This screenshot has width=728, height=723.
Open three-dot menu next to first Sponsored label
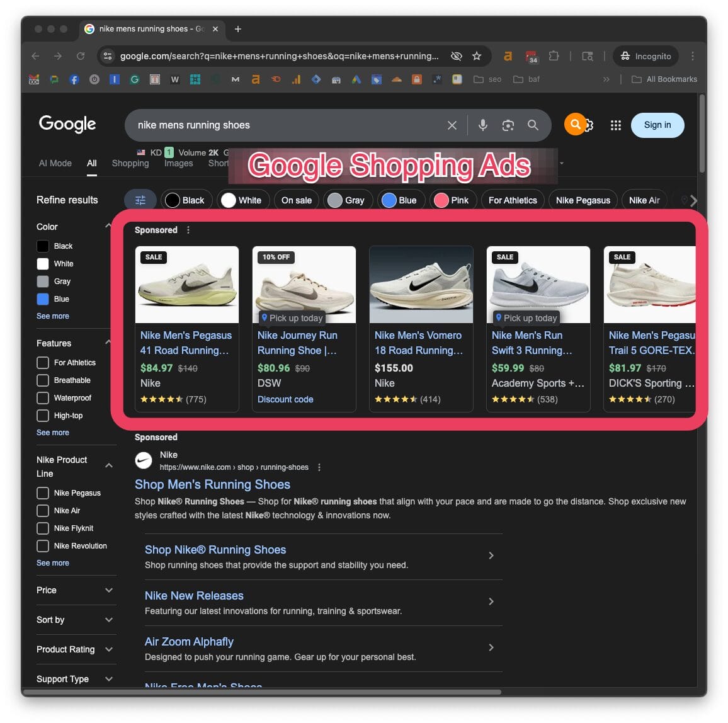click(188, 230)
